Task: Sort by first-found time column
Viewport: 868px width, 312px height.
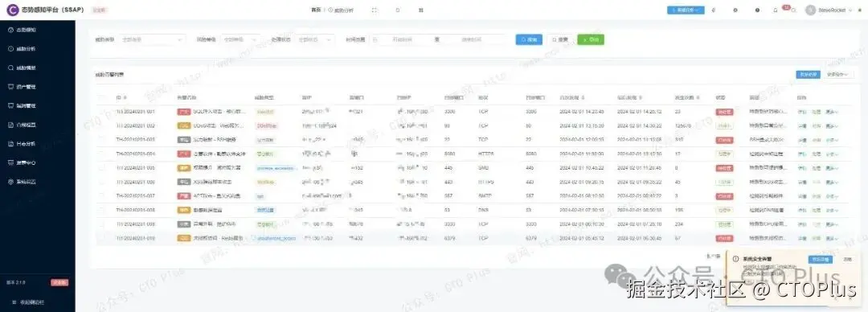Action: 583,97
